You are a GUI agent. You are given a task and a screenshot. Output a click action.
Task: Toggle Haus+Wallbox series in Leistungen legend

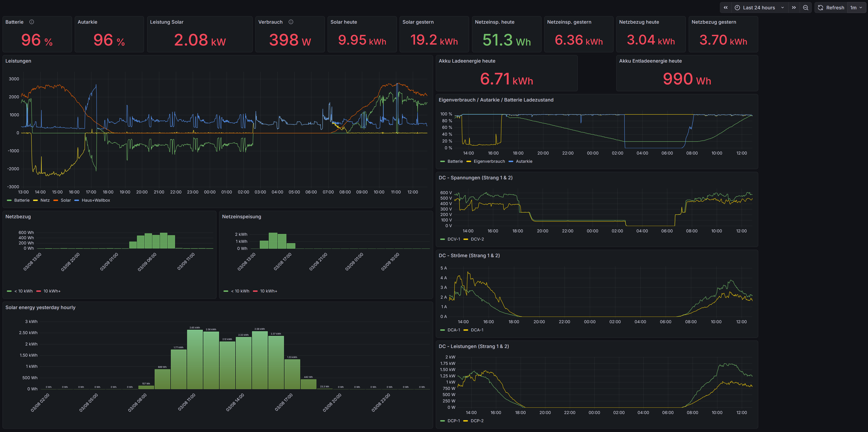tap(96, 200)
